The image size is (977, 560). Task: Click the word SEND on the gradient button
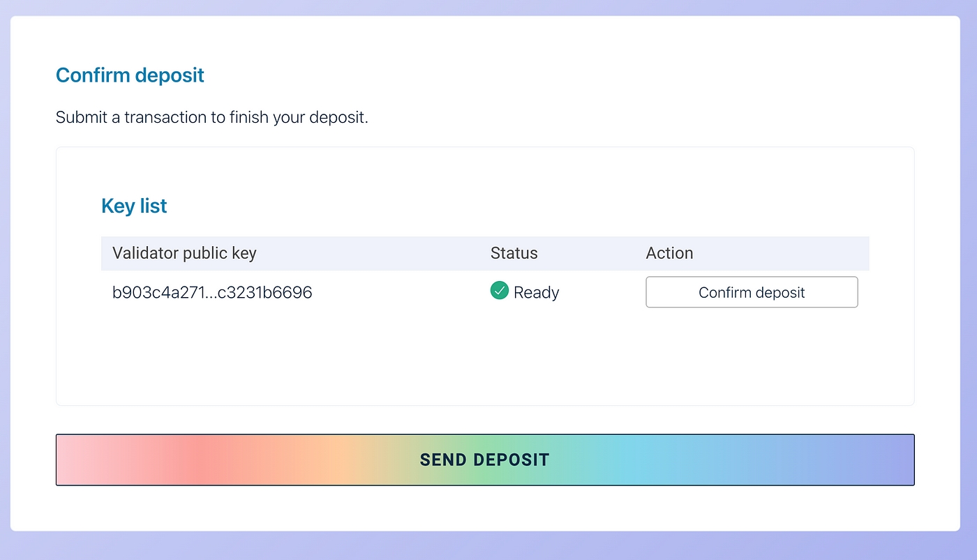tap(443, 460)
